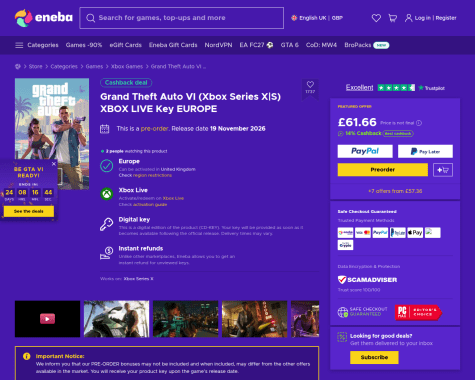
Task: Click the pre-order link text
Action: coord(154,129)
